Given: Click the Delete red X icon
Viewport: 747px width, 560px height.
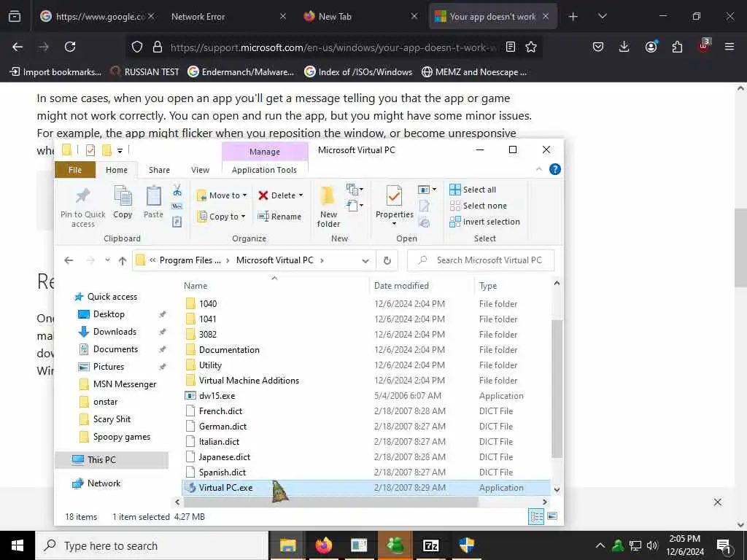Looking at the screenshot, I should [263, 195].
